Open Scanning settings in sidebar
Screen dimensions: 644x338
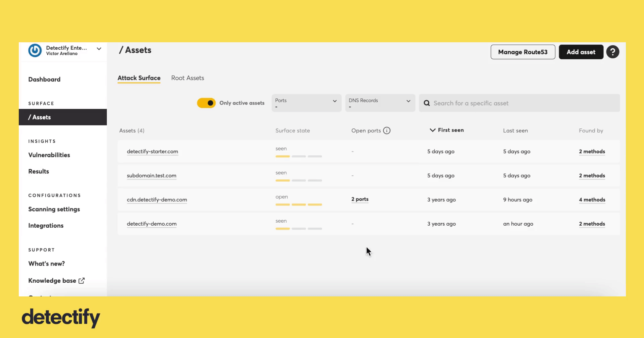coord(54,209)
